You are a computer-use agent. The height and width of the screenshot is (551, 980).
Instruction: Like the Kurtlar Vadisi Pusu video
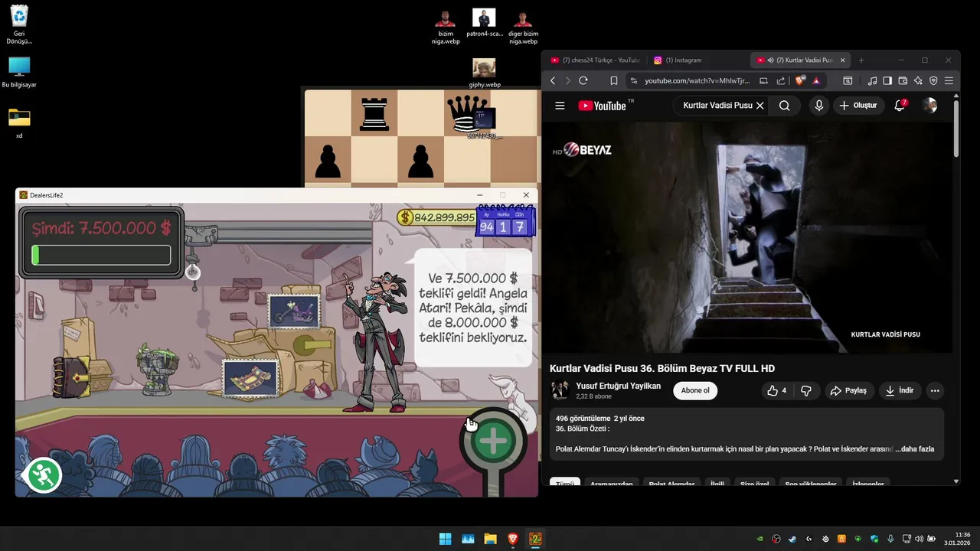(779, 390)
